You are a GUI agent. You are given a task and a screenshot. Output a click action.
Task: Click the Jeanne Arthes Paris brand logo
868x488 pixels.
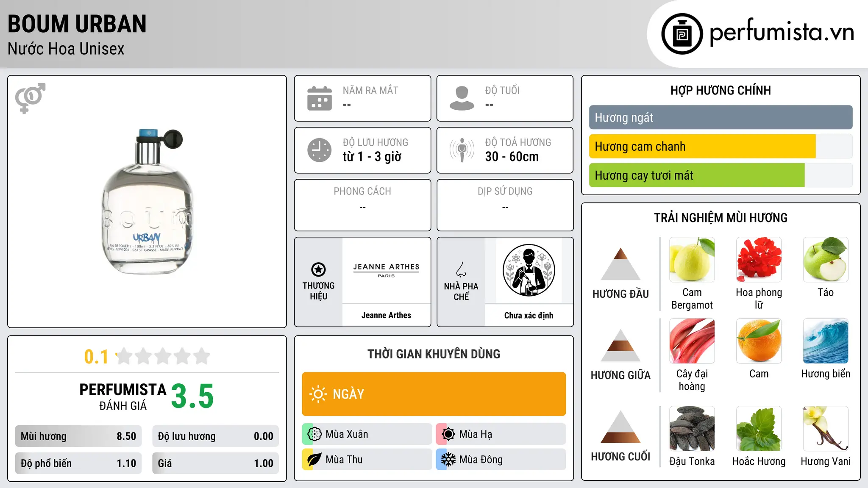(386, 270)
